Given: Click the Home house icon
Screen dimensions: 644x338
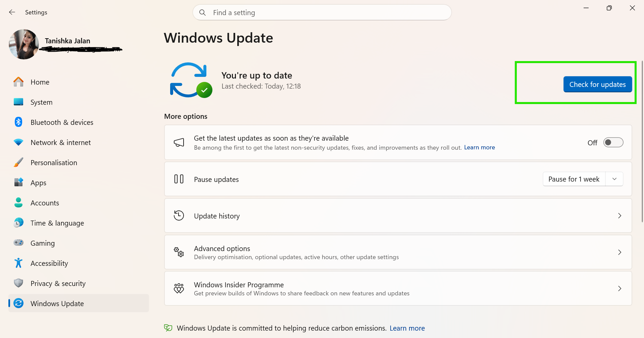Looking at the screenshot, I should [18, 82].
